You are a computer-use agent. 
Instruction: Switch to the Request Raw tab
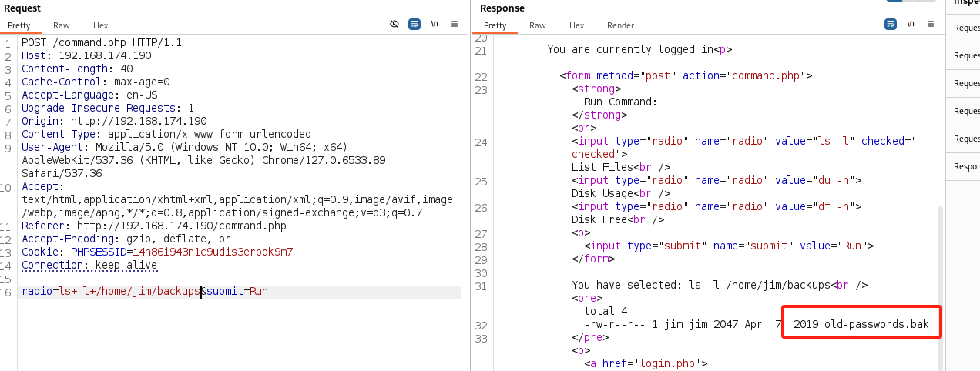coord(62,25)
